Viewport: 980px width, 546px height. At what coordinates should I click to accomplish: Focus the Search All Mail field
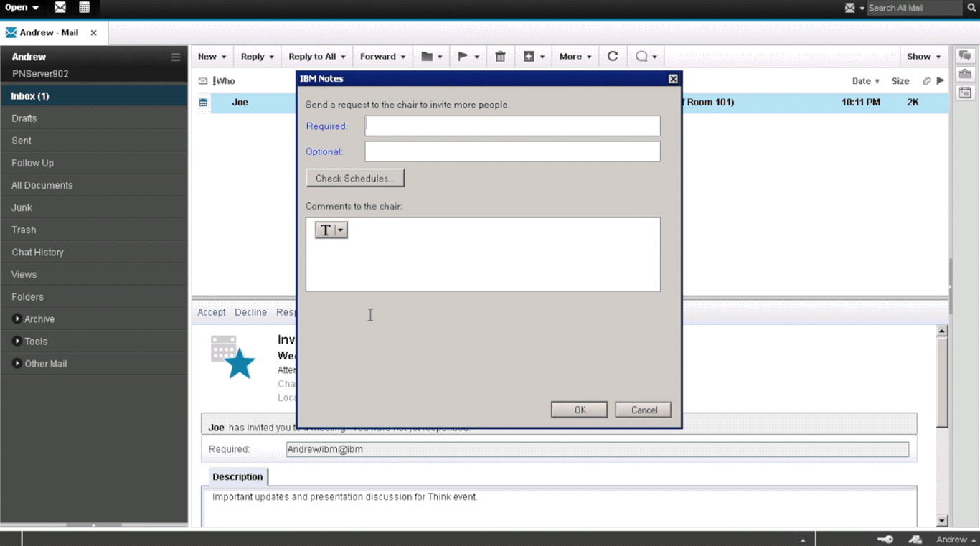(913, 8)
